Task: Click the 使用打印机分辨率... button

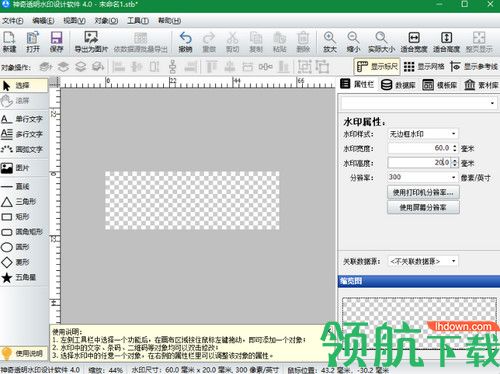Action: (x=423, y=192)
